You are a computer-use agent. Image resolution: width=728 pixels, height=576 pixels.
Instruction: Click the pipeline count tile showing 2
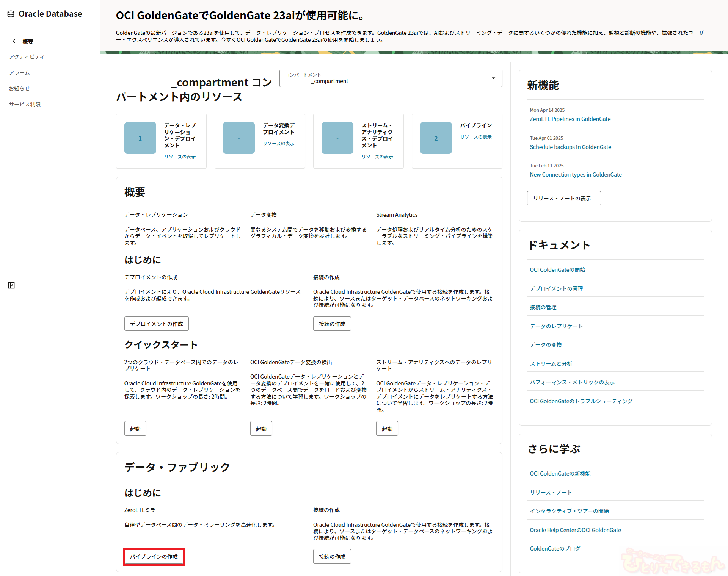point(436,138)
